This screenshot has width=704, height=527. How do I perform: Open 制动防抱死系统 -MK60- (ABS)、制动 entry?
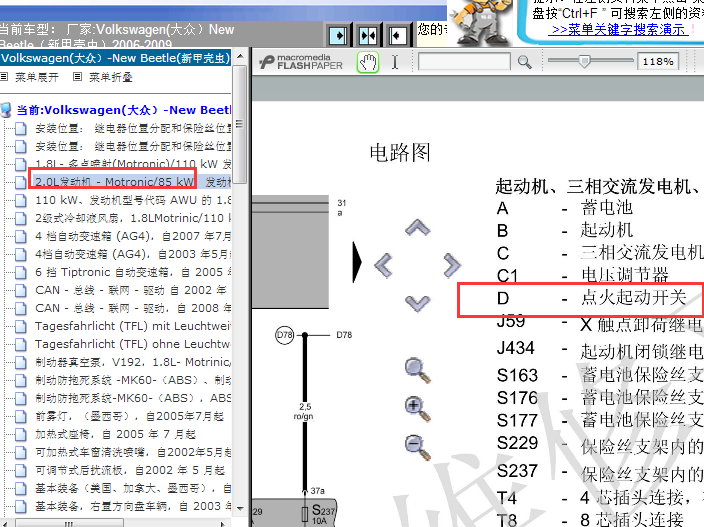coord(133,380)
